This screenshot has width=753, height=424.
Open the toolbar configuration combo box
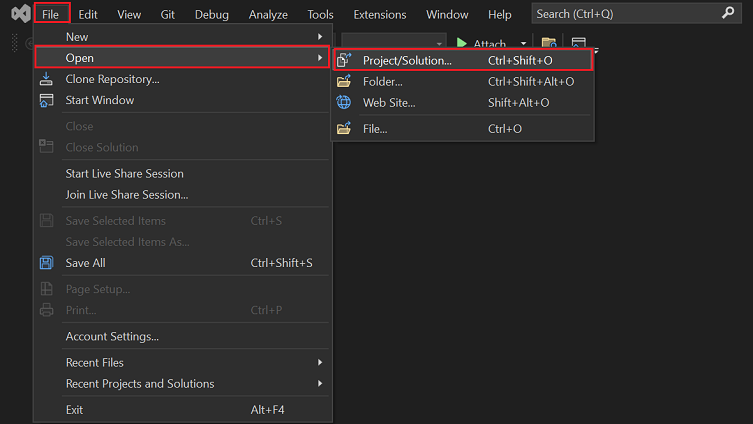(x=393, y=42)
